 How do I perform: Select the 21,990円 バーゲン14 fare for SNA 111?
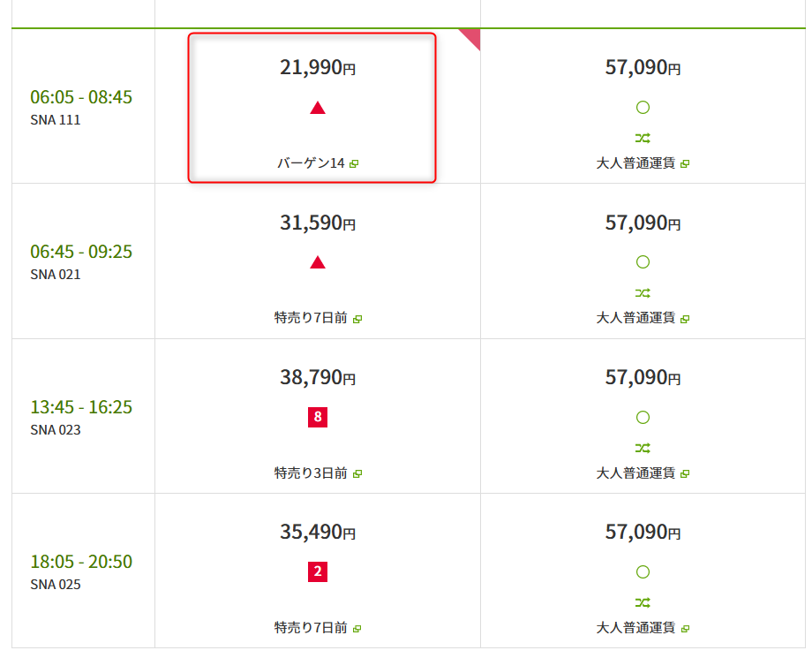tap(312, 108)
